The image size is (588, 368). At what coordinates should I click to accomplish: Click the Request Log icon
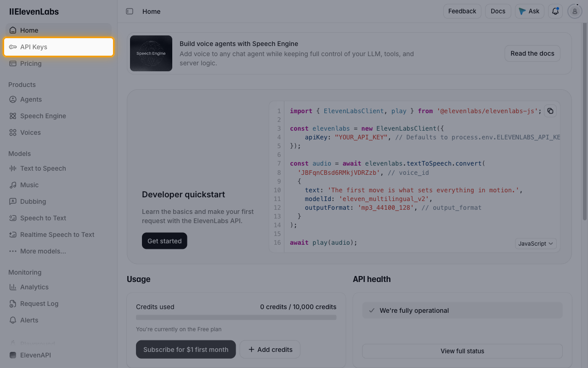point(13,304)
